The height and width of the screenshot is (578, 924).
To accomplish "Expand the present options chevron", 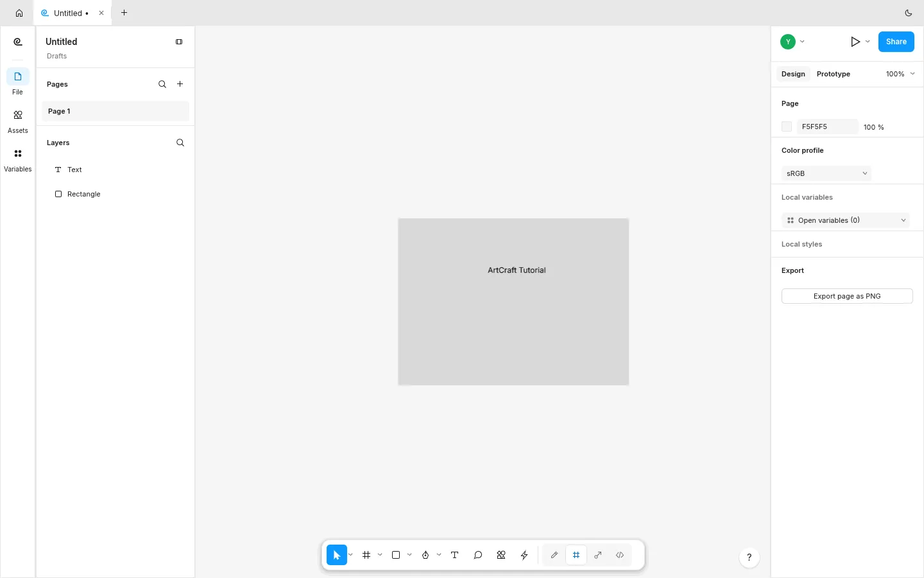I will tap(868, 42).
